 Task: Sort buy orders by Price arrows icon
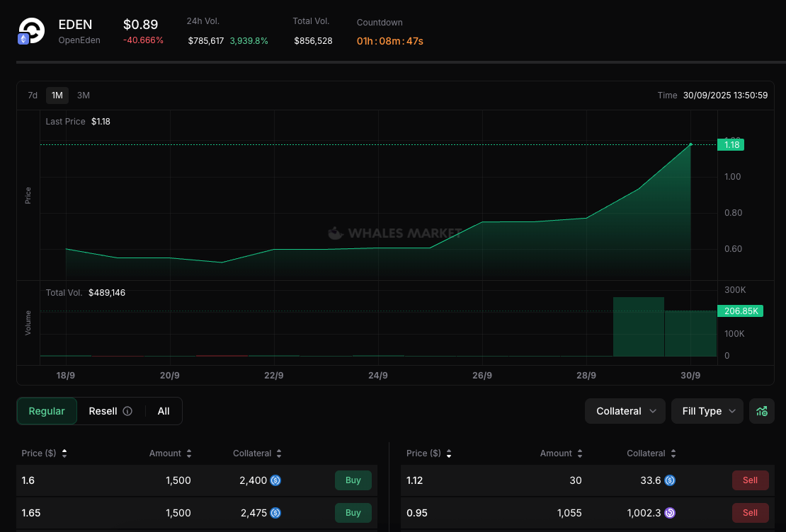click(64, 453)
